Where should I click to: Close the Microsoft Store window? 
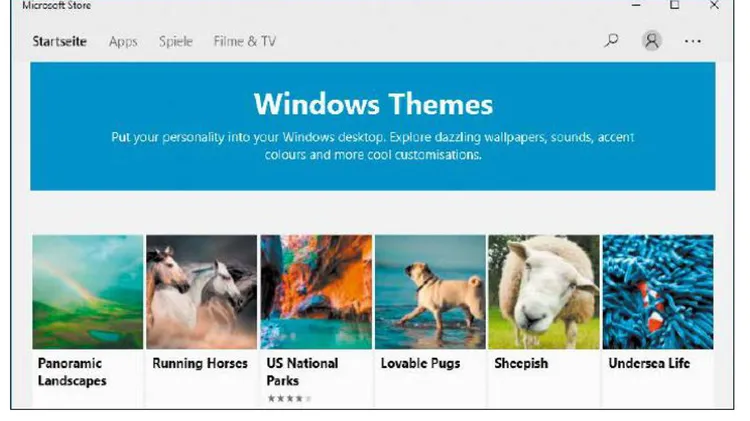pyautogui.click(x=714, y=5)
